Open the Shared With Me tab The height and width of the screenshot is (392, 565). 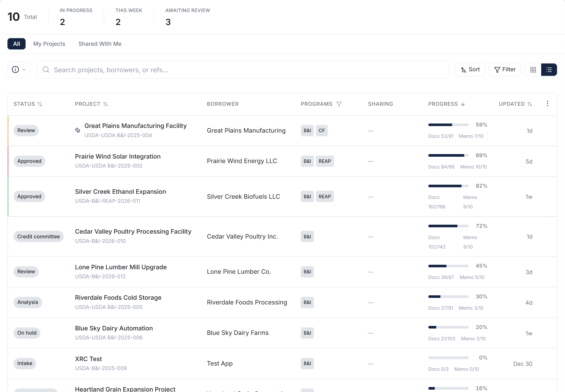pyautogui.click(x=100, y=44)
